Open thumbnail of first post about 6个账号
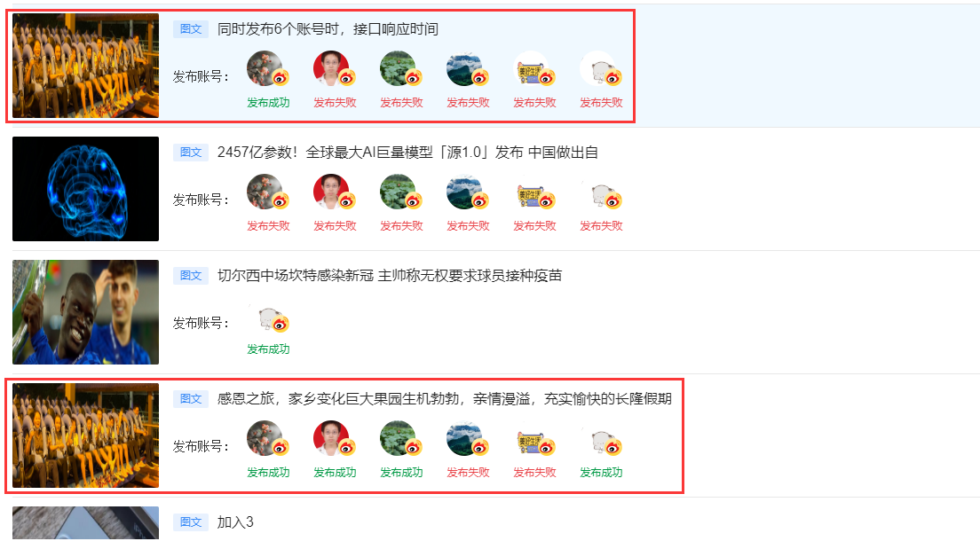 tap(85, 66)
